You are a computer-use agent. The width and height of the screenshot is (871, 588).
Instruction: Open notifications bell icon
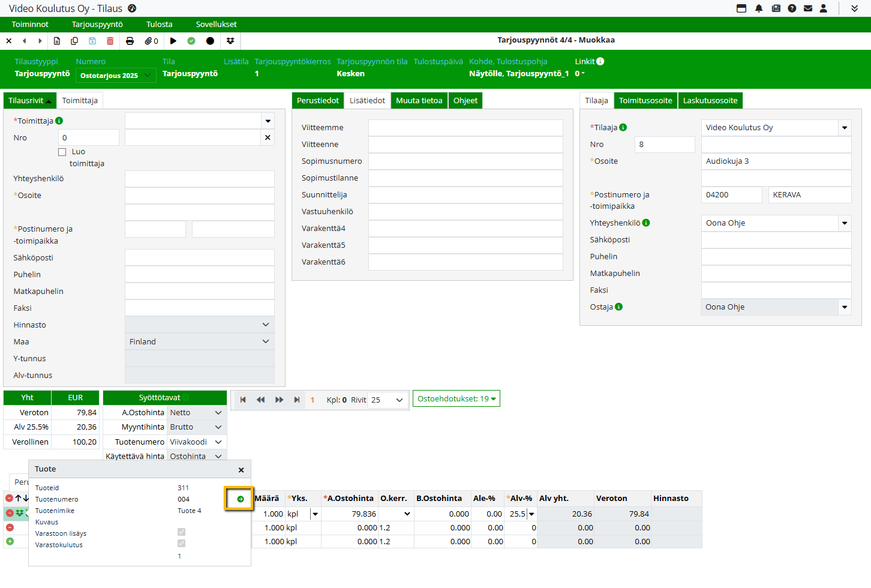click(759, 8)
